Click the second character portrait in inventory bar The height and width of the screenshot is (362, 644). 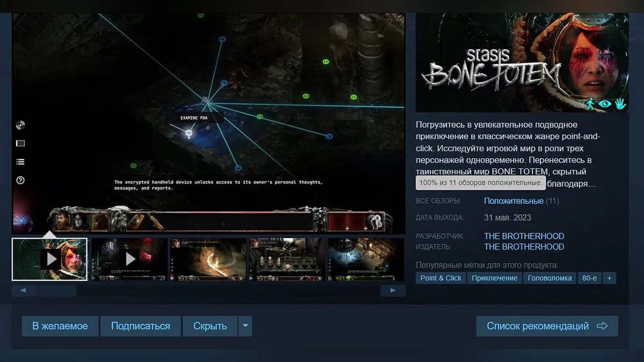81,221
